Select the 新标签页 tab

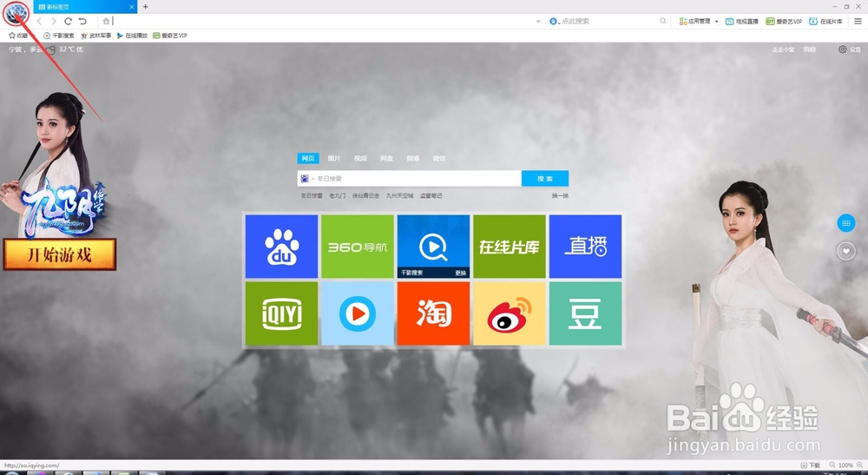coord(85,7)
